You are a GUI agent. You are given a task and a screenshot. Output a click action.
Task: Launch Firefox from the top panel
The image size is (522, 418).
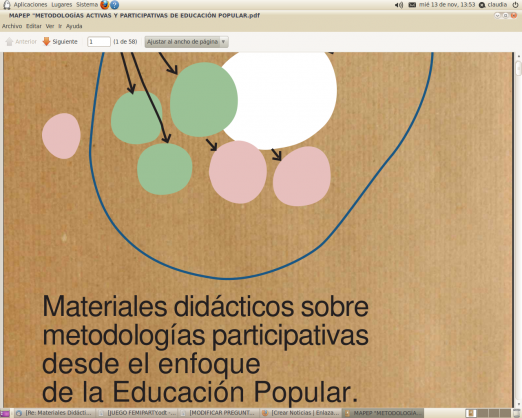point(105,5)
